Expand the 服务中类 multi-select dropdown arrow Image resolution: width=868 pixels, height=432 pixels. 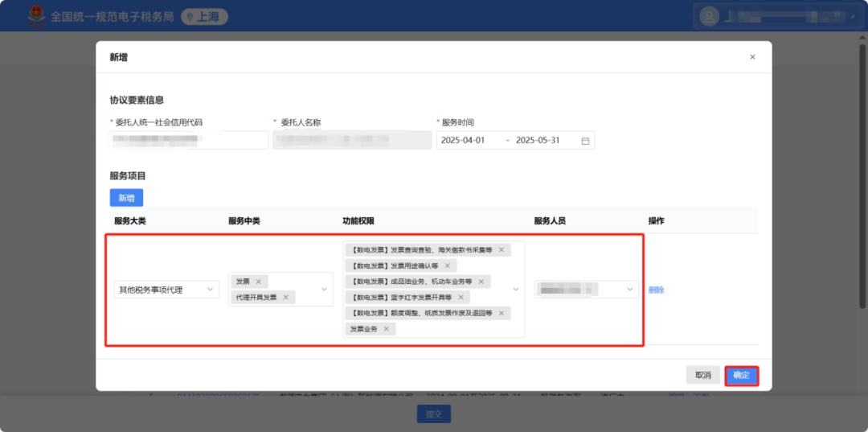[325, 289]
